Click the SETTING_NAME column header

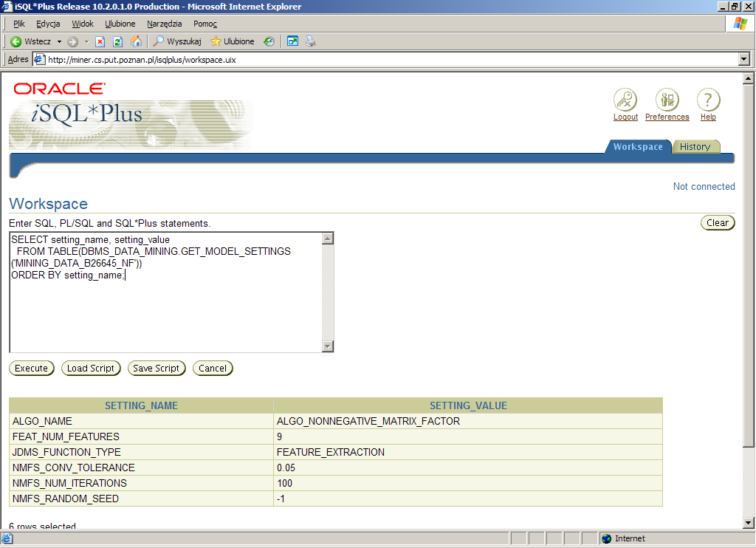tap(141, 405)
